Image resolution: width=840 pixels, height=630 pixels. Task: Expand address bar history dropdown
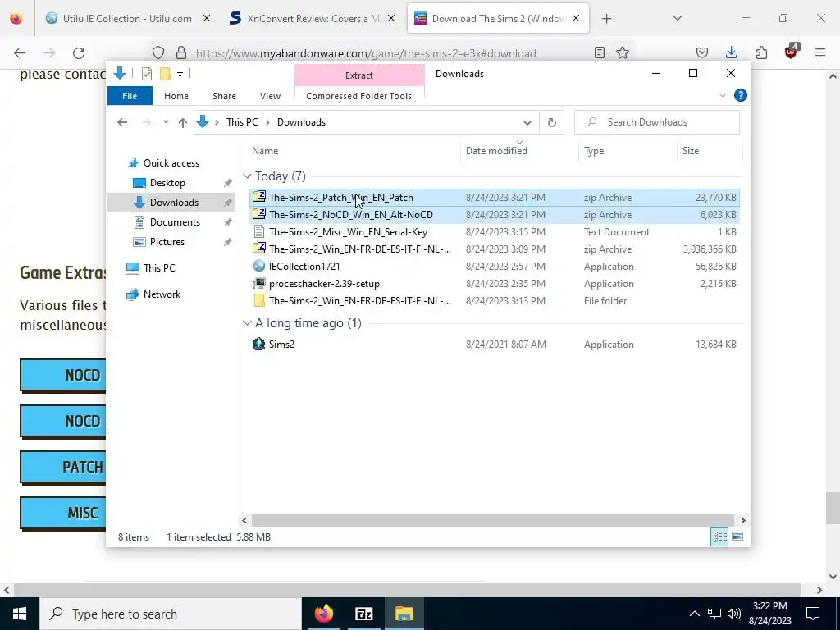(x=527, y=123)
